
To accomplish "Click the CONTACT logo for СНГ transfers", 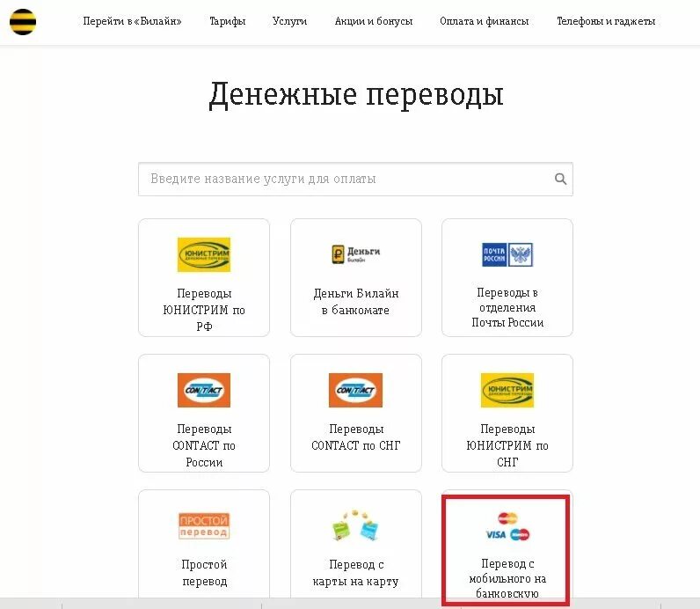I will tap(355, 390).
